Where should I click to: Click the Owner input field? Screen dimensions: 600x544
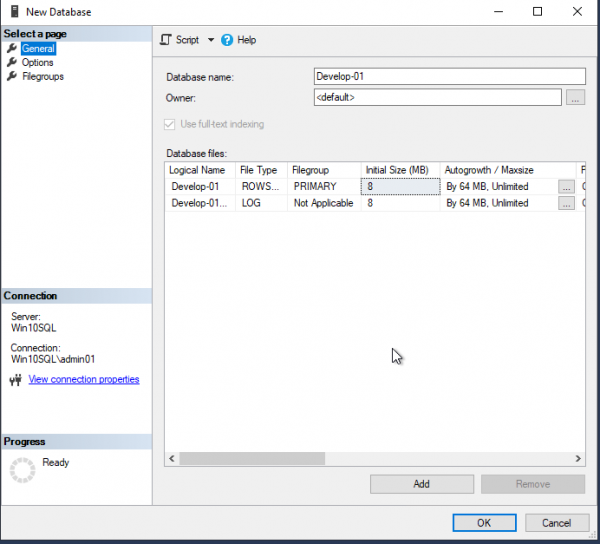(x=438, y=97)
